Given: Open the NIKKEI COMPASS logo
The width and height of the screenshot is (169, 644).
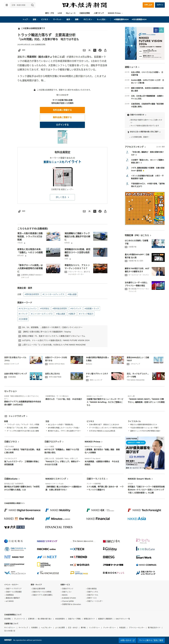Looking at the screenshot, I should point(146,565).
